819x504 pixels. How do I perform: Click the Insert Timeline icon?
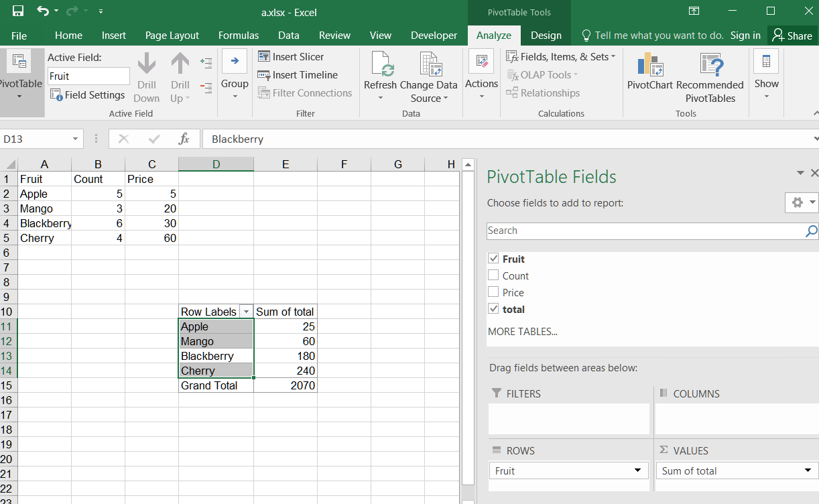(265, 74)
